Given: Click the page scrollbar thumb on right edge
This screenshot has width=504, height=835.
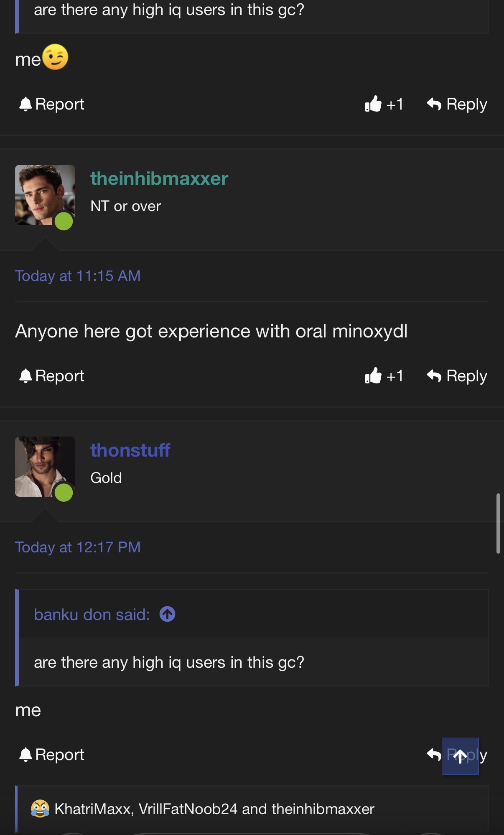Looking at the screenshot, I should point(498,523).
